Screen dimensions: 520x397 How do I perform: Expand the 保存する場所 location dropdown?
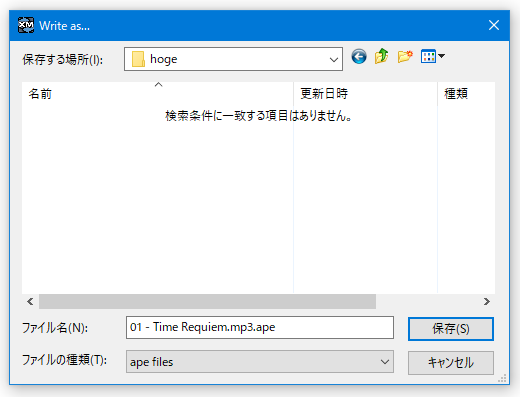[334, 59]
